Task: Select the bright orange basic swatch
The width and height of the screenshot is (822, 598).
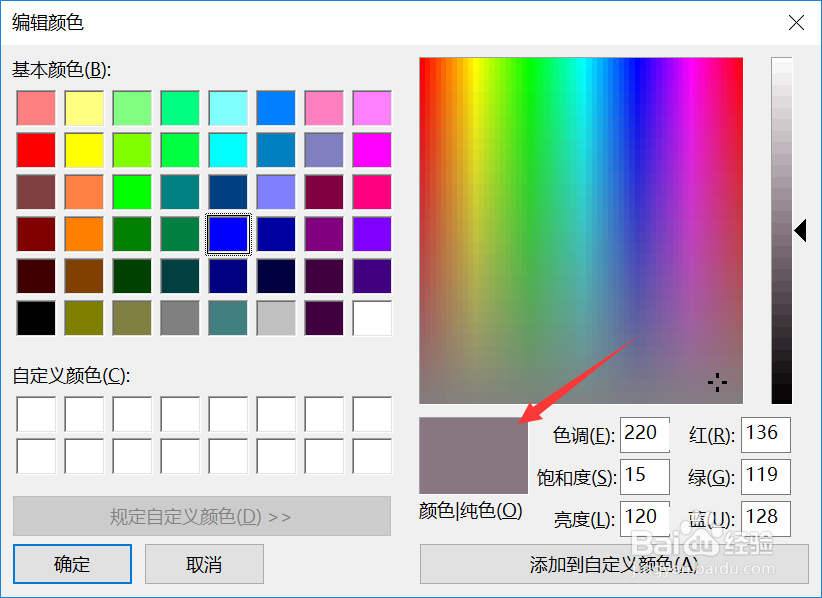Action: 84,234
